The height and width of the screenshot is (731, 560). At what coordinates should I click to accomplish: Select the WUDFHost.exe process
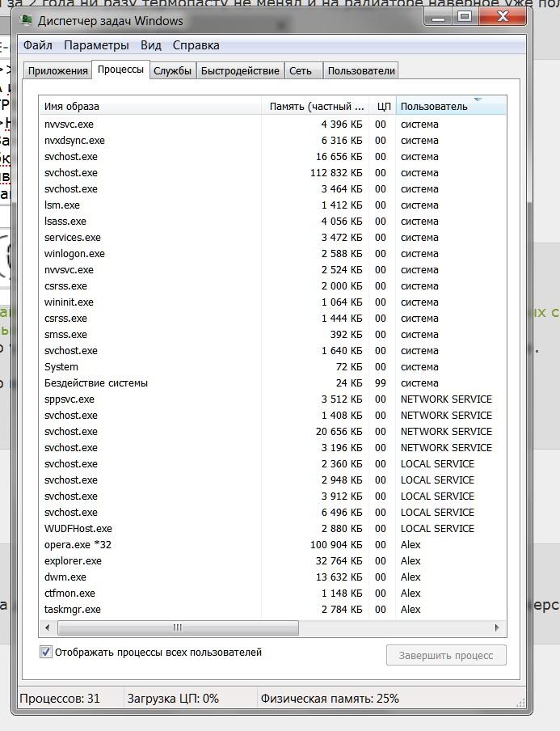pyautogui.click(x=272, y=528)
